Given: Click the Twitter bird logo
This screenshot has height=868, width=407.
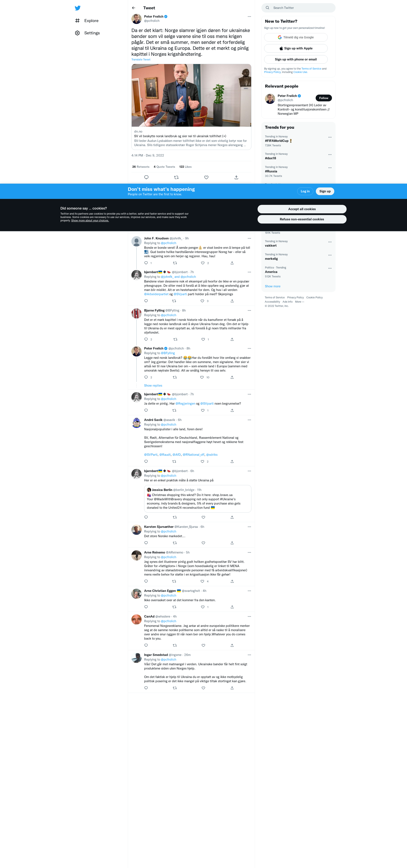Looking at the screenshot, I should click(x=78, y=8).
